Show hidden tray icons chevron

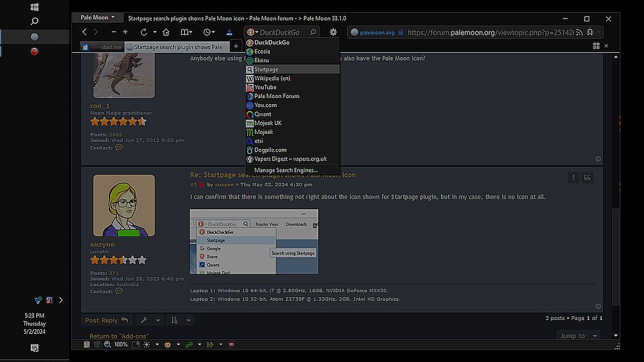point(61,300)
